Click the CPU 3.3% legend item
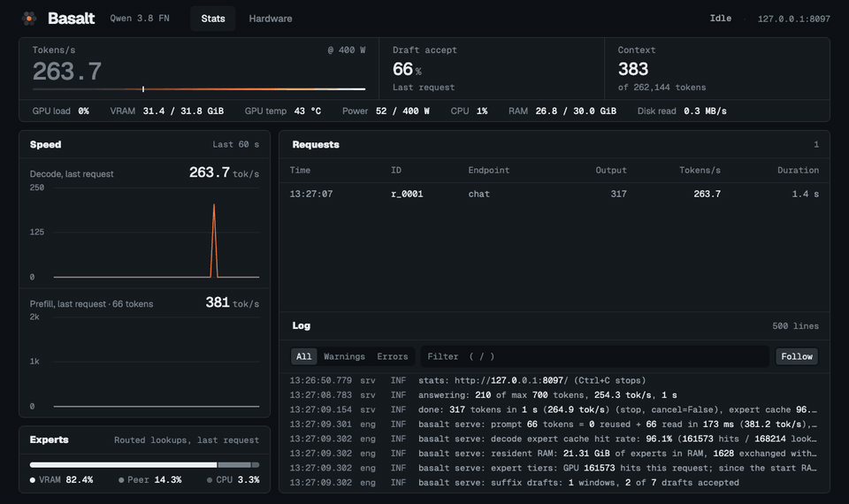 (233, 479)
